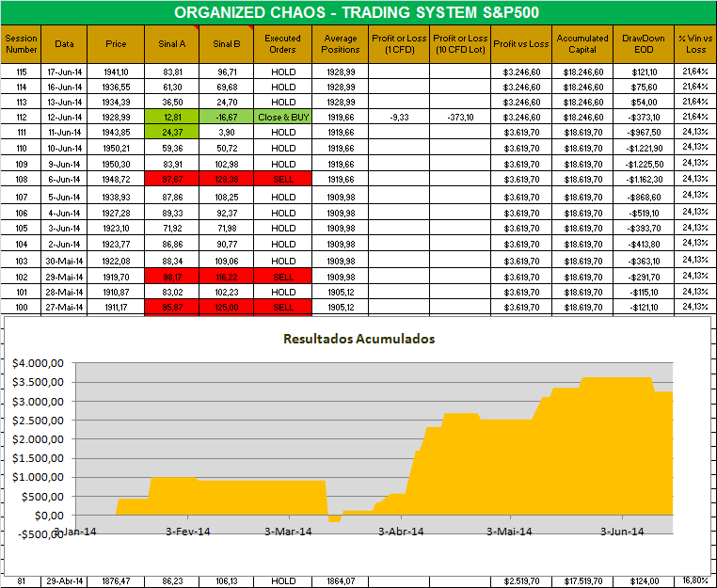Click red Sinal B cell '116,22'
This screenshot has width=717, height=588.
(227, 278)
